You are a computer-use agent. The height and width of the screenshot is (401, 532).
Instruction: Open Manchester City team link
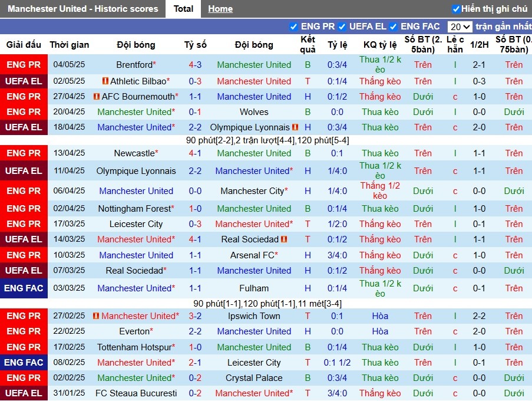(x=252, y=191)
